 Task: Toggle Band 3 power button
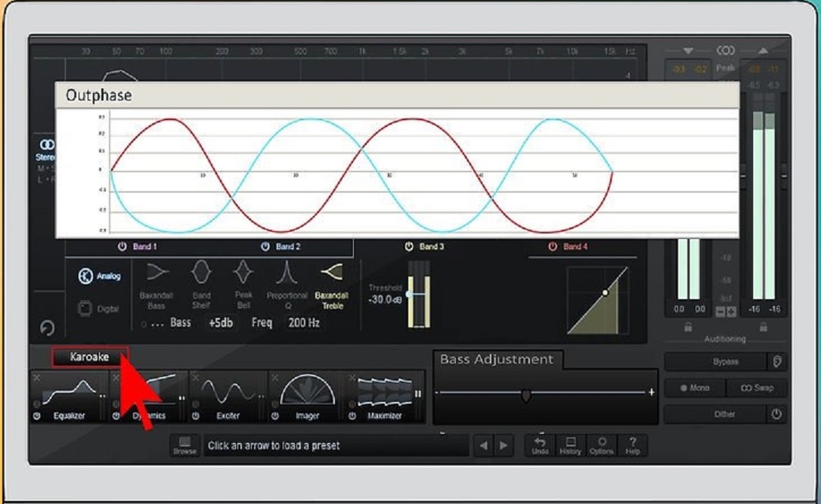(409, 246)
